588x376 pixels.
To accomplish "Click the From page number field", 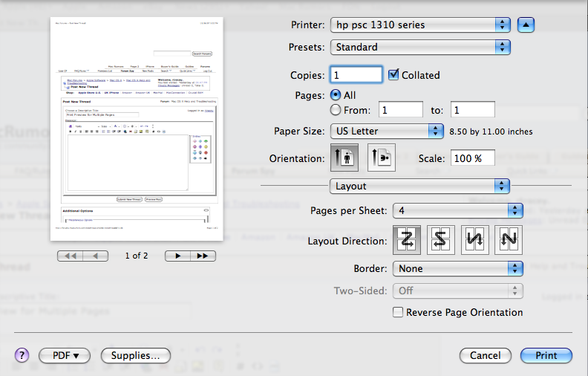I will (400, 110).
